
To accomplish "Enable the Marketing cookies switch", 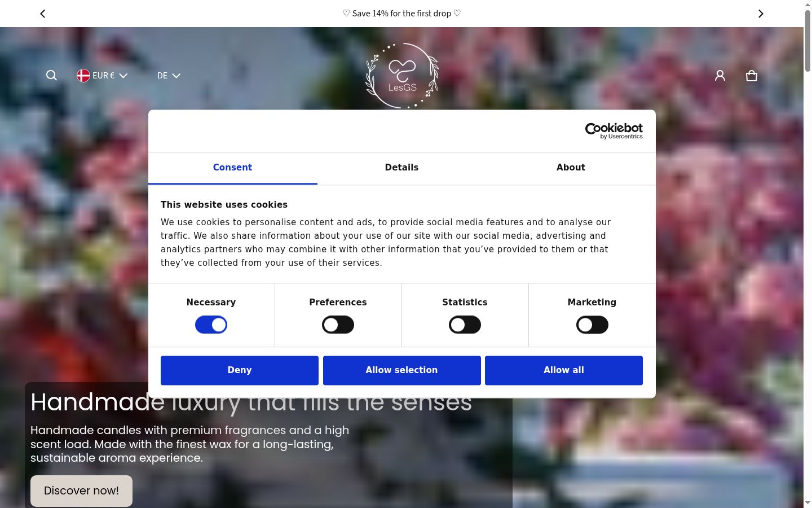I will [592, 325].
